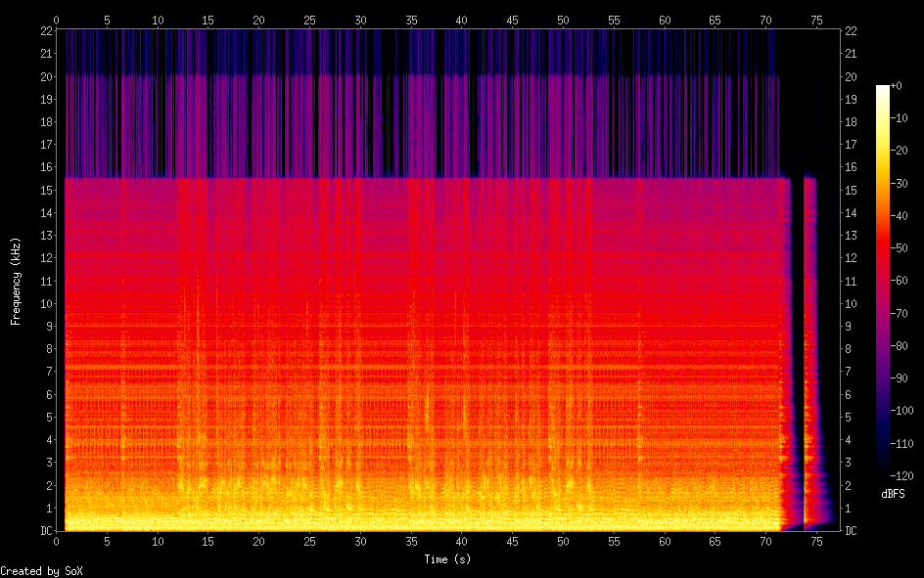Click inside the spectrogram plot

click(x=448, y=280)
